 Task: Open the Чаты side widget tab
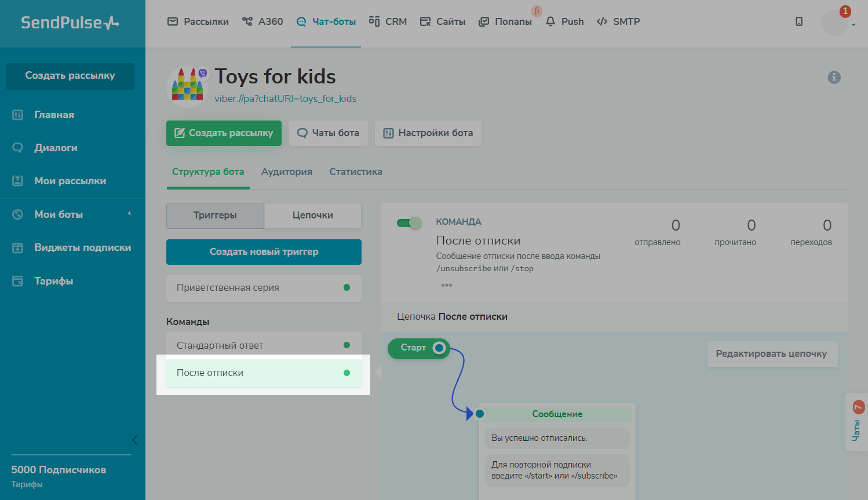[x=857, y=422]
